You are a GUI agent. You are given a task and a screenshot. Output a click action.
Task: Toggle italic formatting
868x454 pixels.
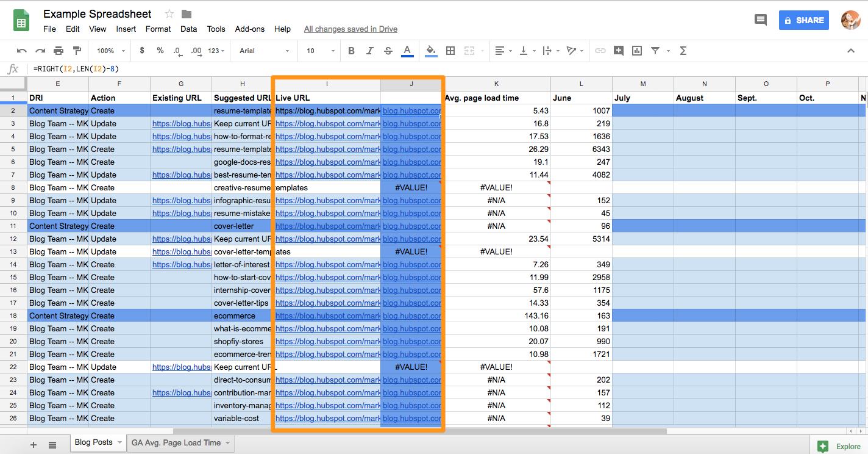tap(369, 51)
